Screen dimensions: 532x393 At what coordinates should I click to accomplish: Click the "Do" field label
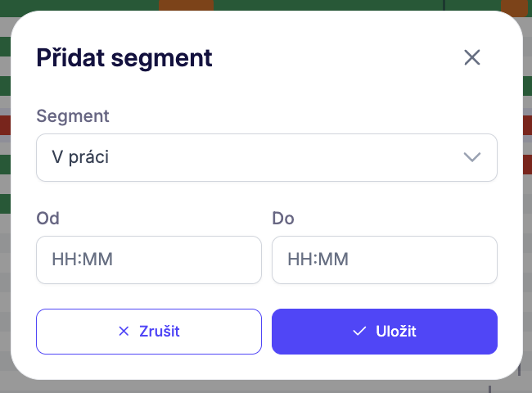tap(282, 219)
